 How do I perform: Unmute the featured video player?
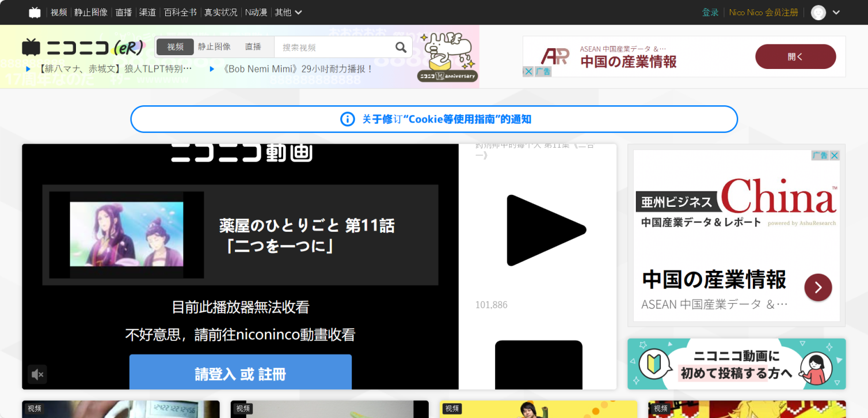point(37,375)
